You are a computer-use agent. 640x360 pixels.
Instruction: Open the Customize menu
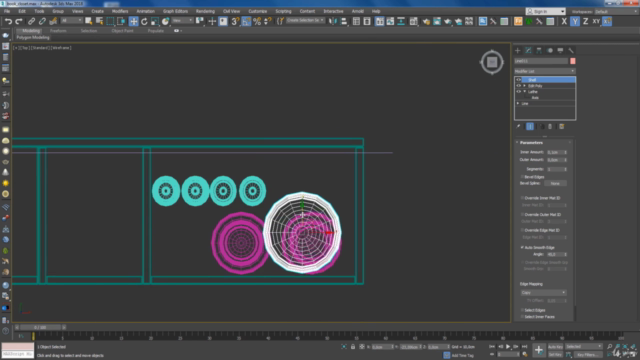point(258,11)
